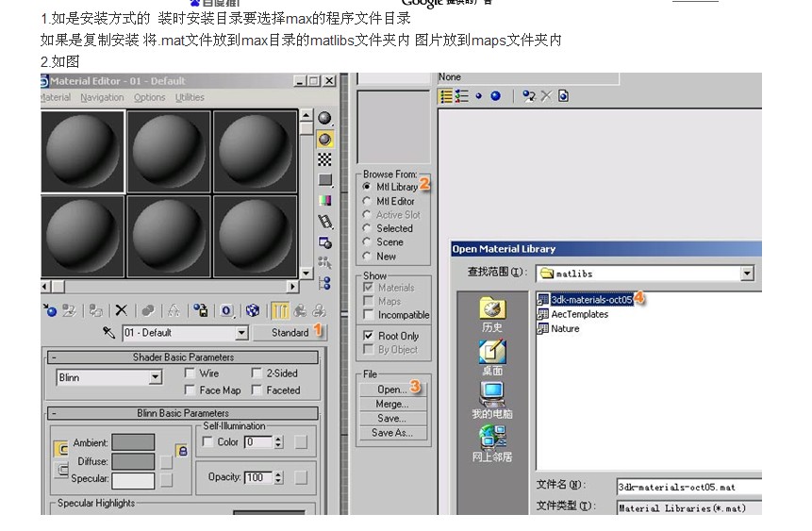The height and width of the screenshot is (531, 812).
Task: Click the Delete from Library icon
Action: 546,96
